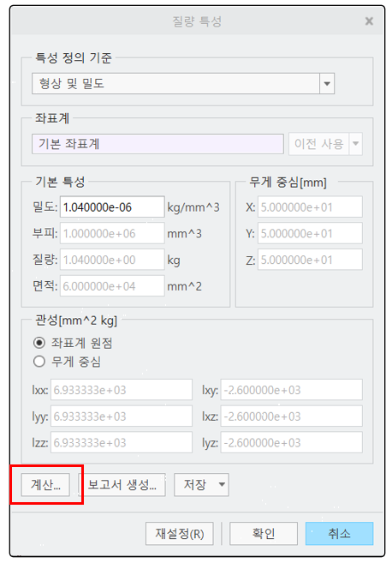Click the 확인 button
The width and height of the screenshot is (392, 563).
click(264, 534)
